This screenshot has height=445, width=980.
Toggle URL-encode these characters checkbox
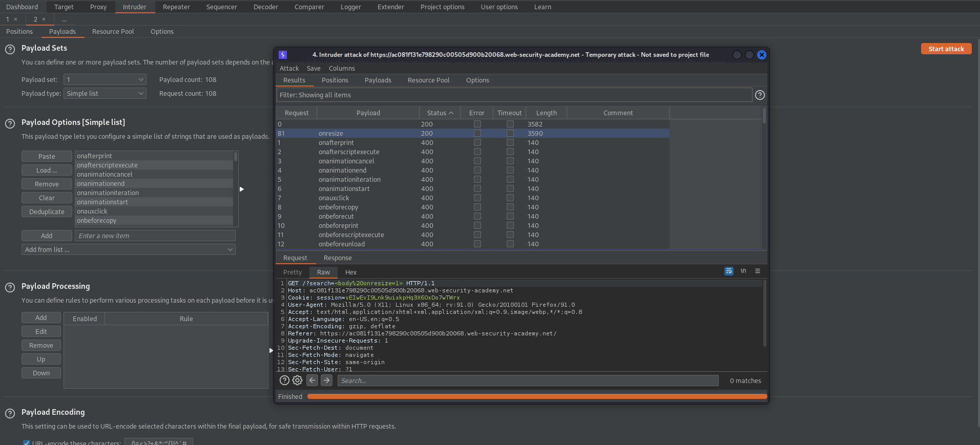27,442
